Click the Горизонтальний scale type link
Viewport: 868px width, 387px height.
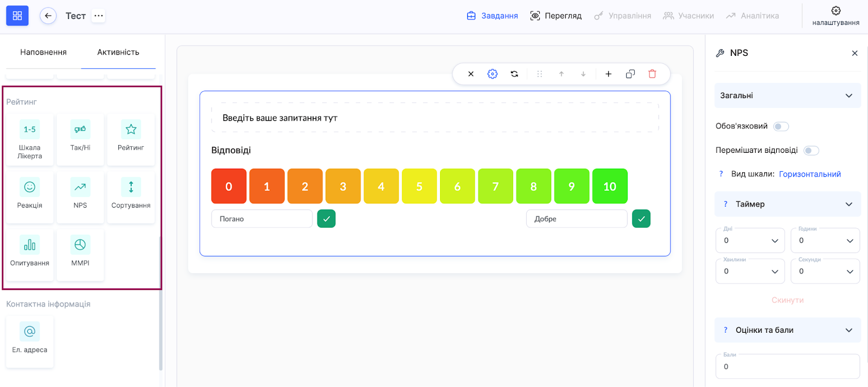point(809,174)
